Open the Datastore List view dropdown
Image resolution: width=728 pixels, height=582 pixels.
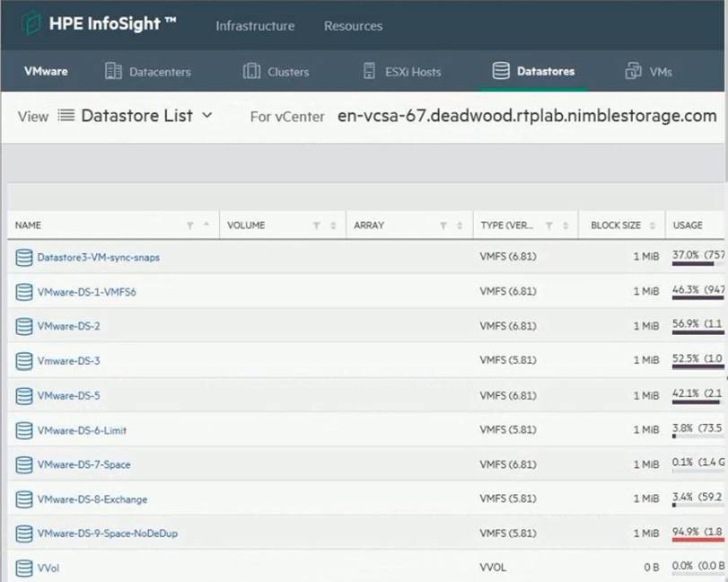coord(136,116)
